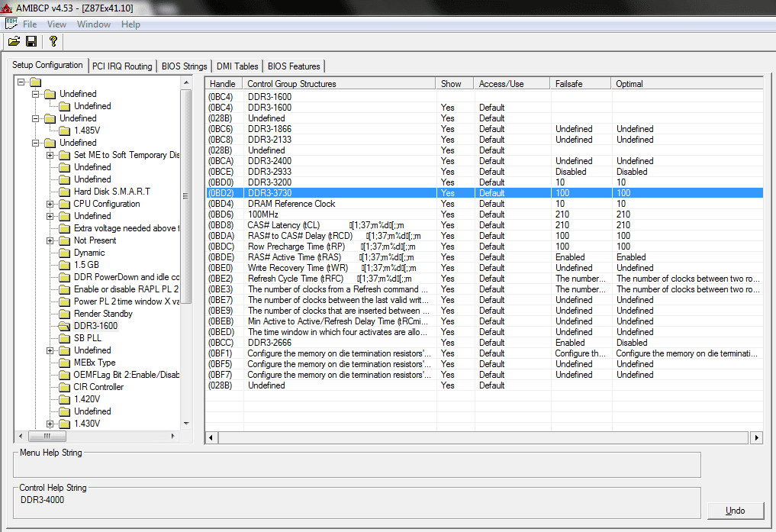Select the MEBx Type folder icon
Image resolution: width=776 pixels, height=532 pixels.
[64, 363]
